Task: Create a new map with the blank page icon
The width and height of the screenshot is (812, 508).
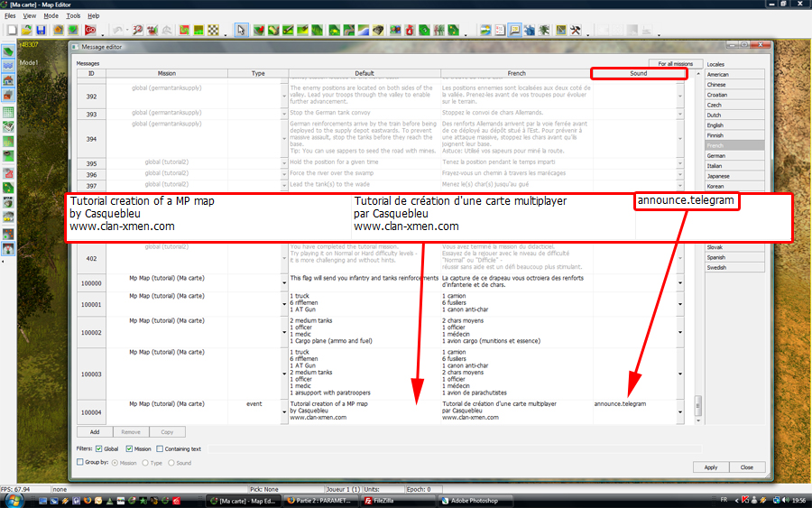Action: click(12, 30)
